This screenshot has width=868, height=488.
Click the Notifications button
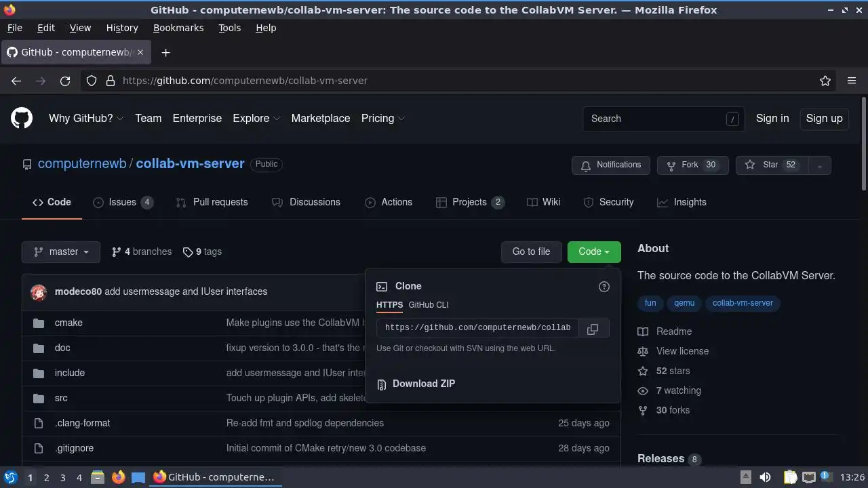click(x=611, y=165)
